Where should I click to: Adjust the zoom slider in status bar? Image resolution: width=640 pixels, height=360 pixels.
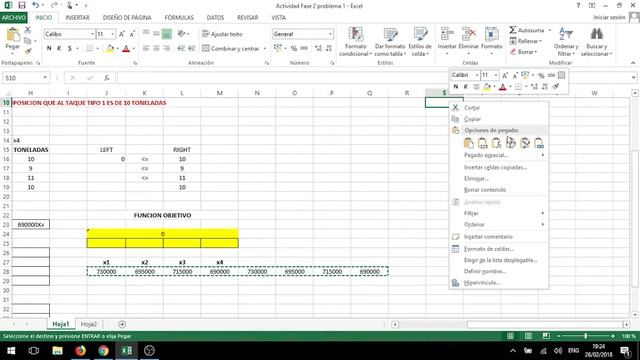tap(585, 336)
